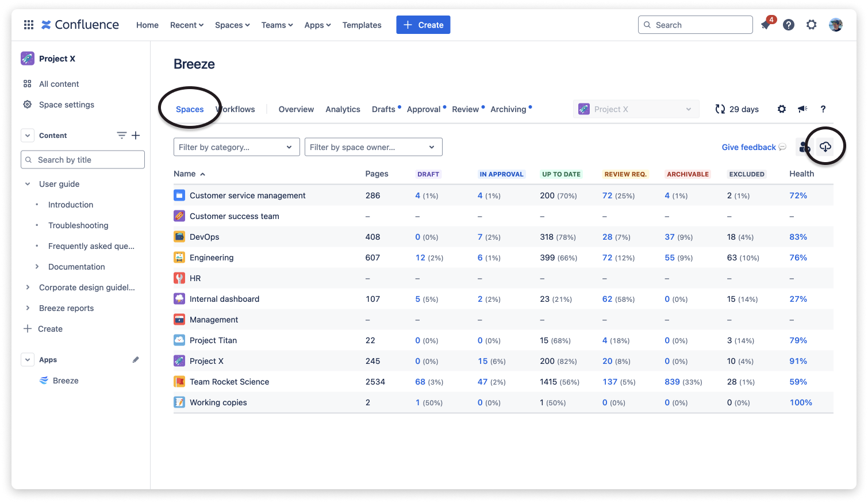Click the Engineering space icon
The height and width of the screenshot is (503, 868).
pyautogui.click(x=179, y=258)
